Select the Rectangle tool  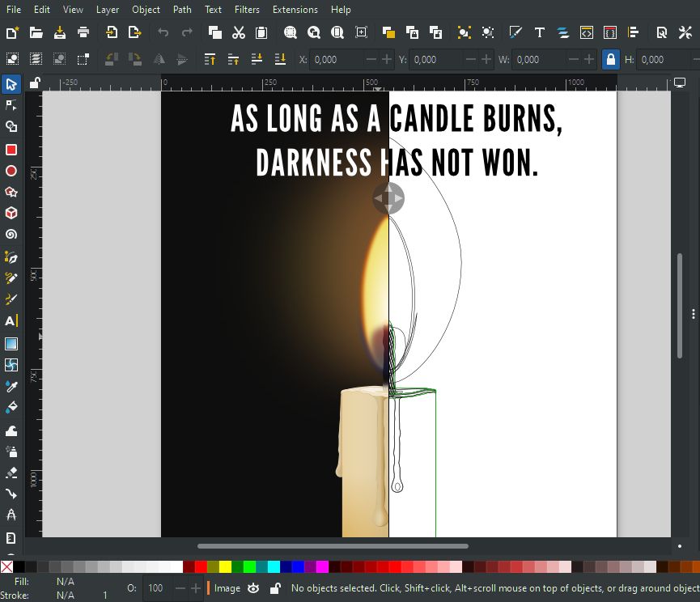[11, 150]
